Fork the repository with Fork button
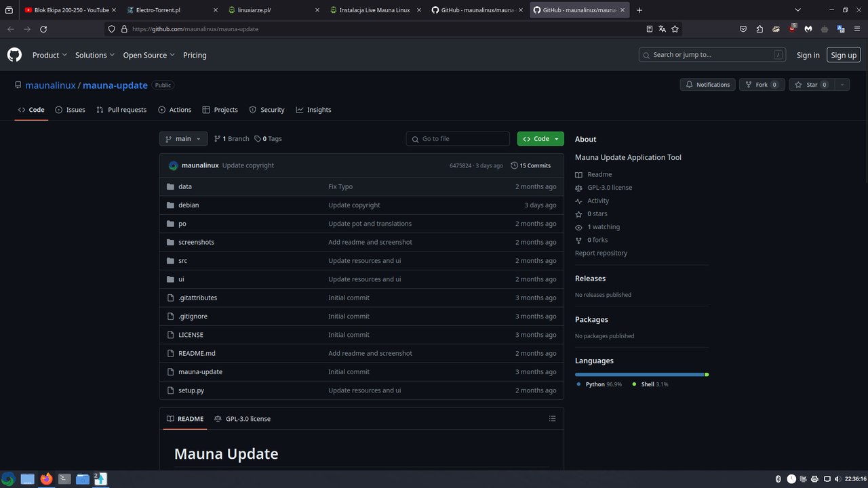The width and height of the screenshot is (868, 488). click(762, 85)
